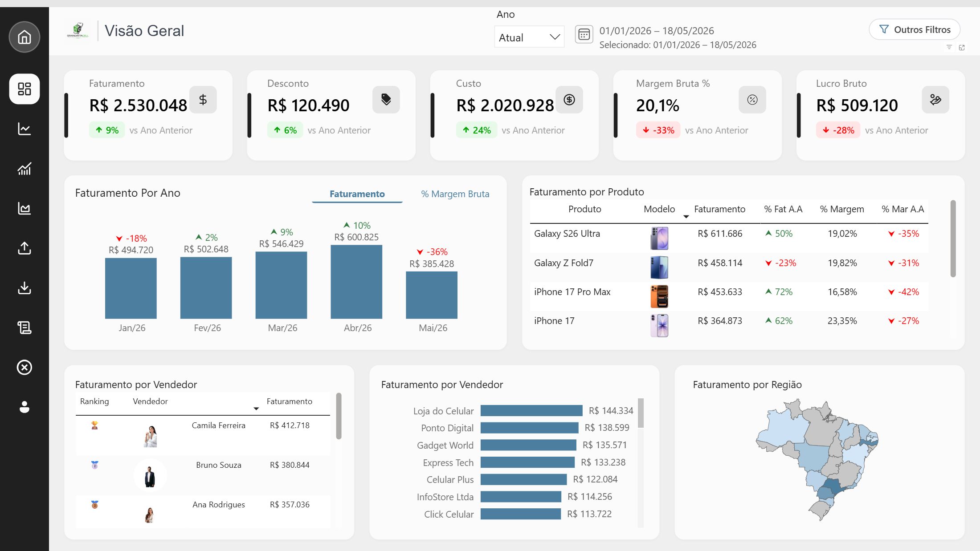
Task: Open Outros Filtros button
Action: point(915,30)
